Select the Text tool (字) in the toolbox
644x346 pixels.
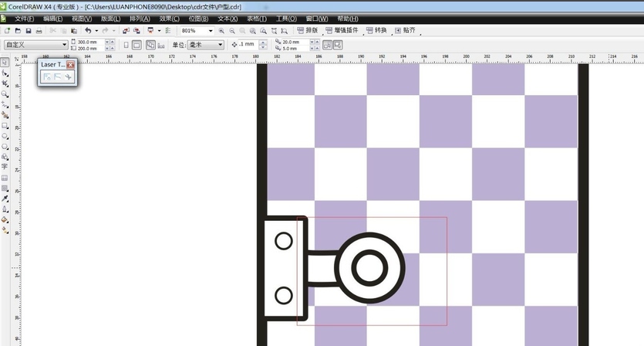[5, 166]
